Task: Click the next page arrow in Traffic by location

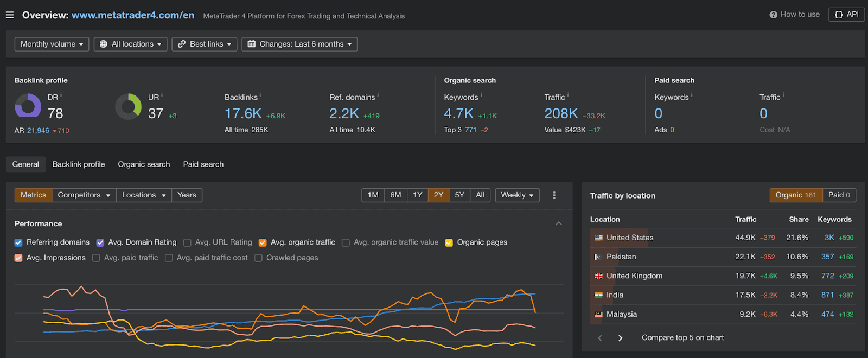Action: click(621, 338)
